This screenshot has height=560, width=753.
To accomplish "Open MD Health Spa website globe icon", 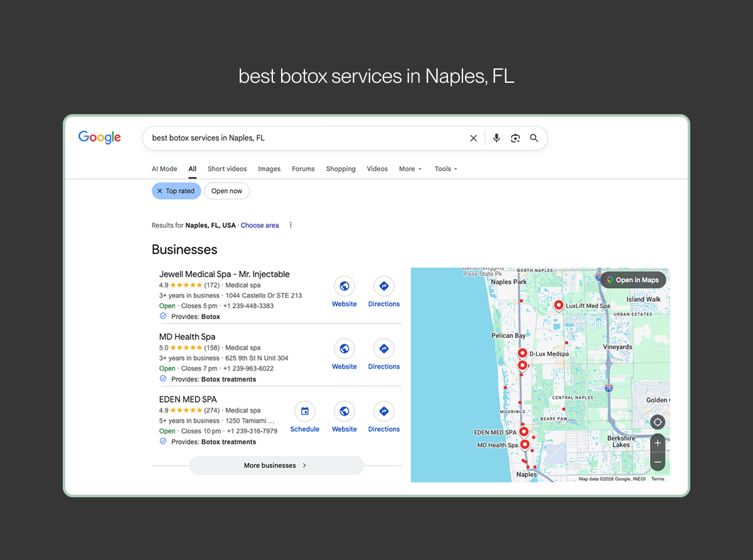I will pos(344,349).
